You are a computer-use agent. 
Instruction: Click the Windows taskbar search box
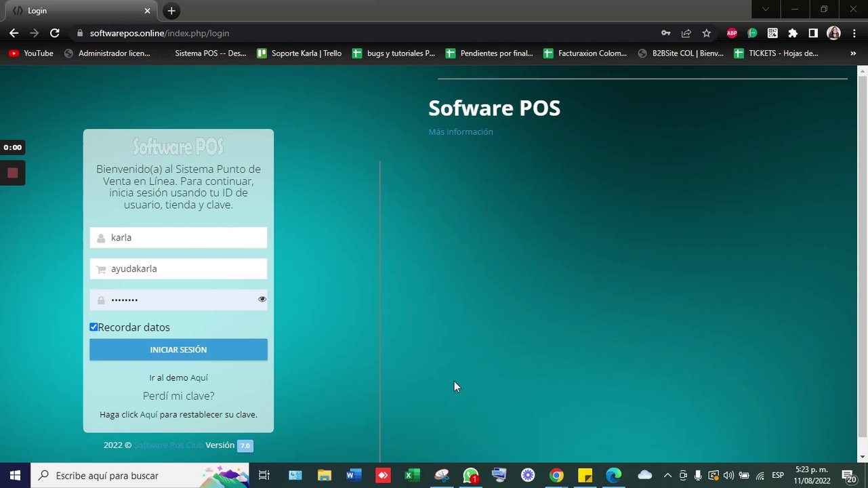click(x=141, y=475)
